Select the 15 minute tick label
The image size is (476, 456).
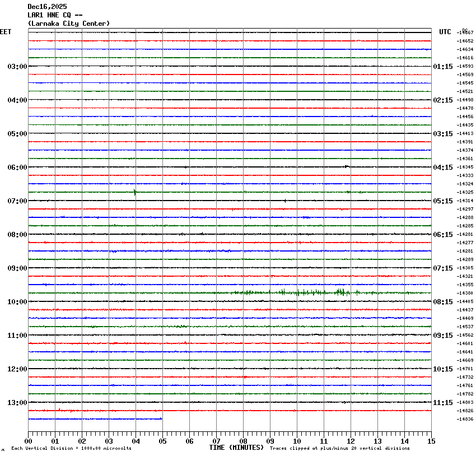pyautogui.click(x=431, y=441)
